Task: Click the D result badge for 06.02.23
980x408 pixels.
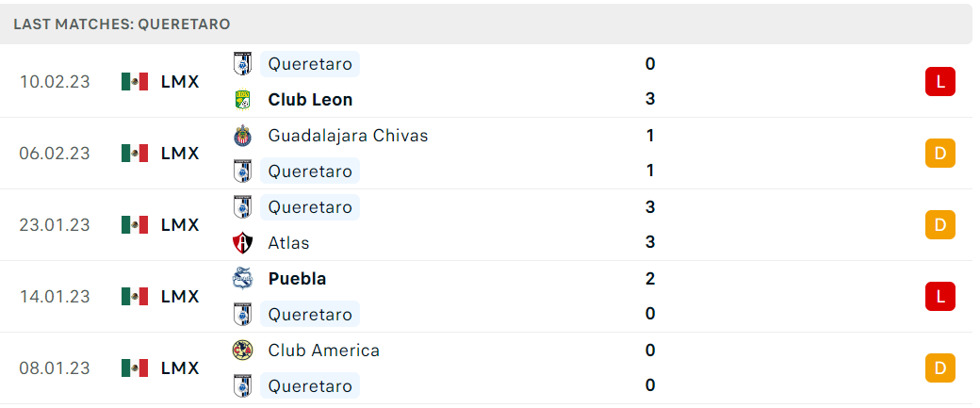Action: coord(940,153)
